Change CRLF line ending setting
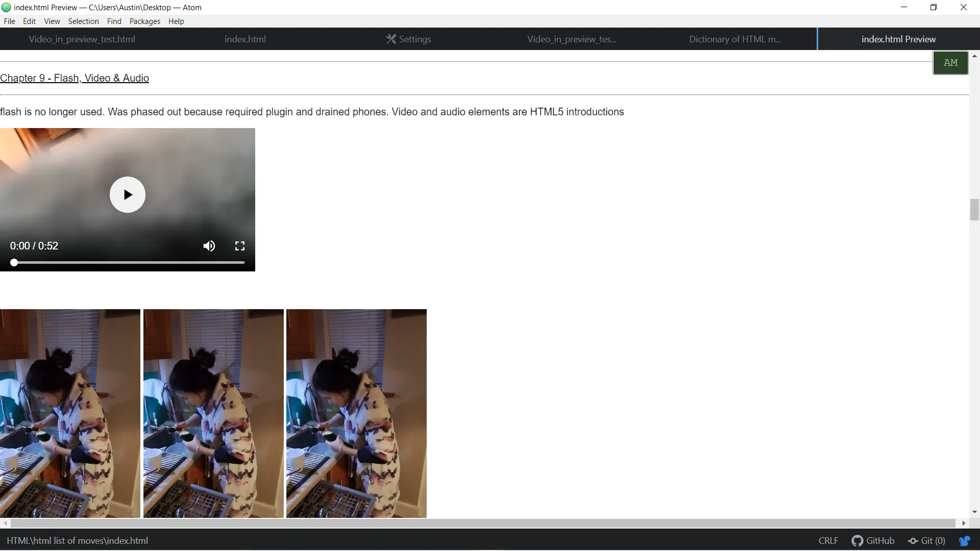980x551 pixels. tap(828, 541)
